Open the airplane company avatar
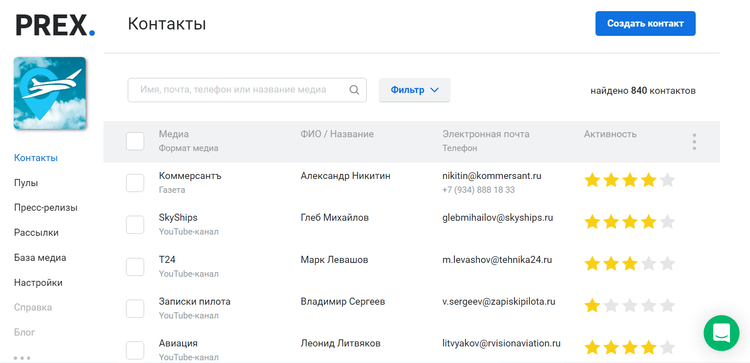The image size is (750, 363). (x=50, y=93)
